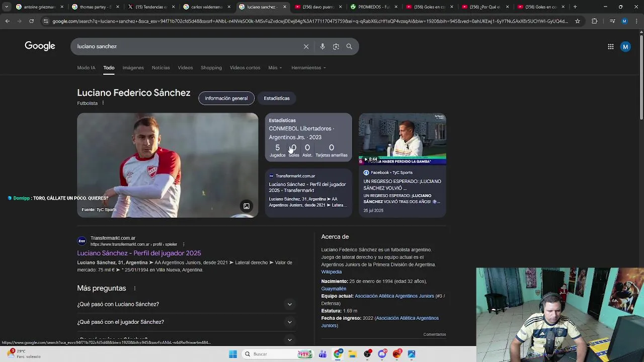The height and width of the screenshot is (362, 644).
Task: Open the CONMEBOL Libertadores stats card
Action: pyautogui.click(x=308, y=137)
